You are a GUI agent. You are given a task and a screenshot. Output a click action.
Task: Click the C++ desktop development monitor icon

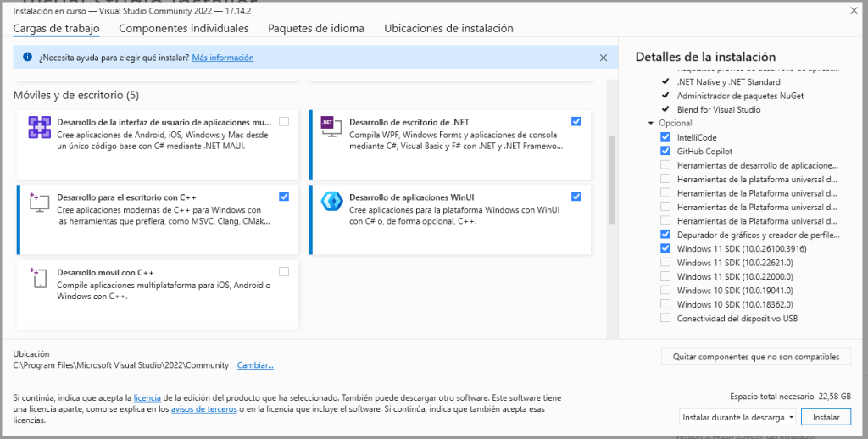coord(40,203)
